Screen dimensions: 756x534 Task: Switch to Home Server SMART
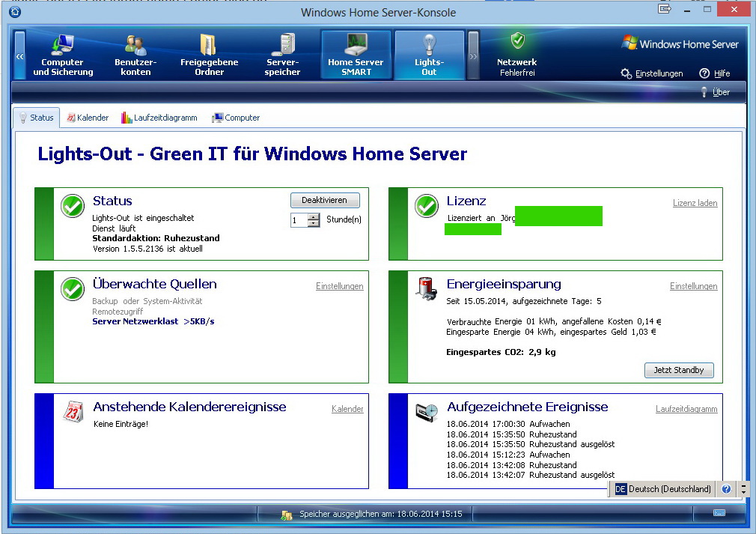(356, 55)
